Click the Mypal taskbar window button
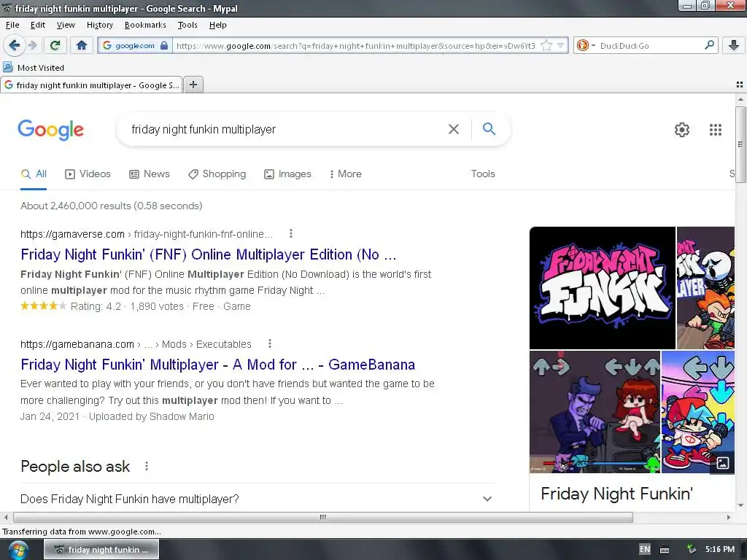747x560 pixels. click(101, 550)
